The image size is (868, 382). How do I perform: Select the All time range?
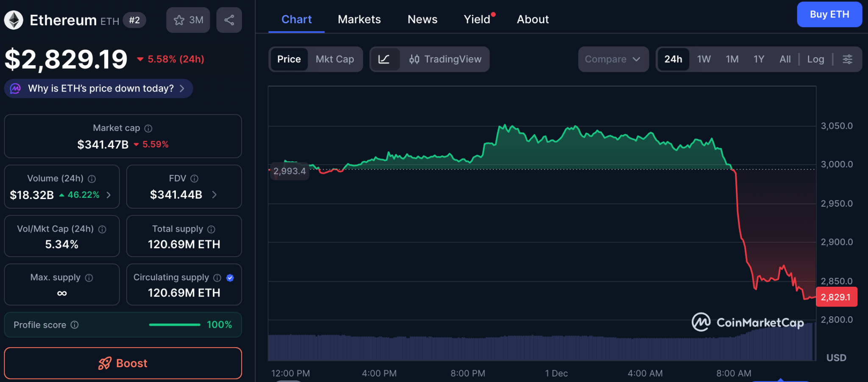click(785, 59)
